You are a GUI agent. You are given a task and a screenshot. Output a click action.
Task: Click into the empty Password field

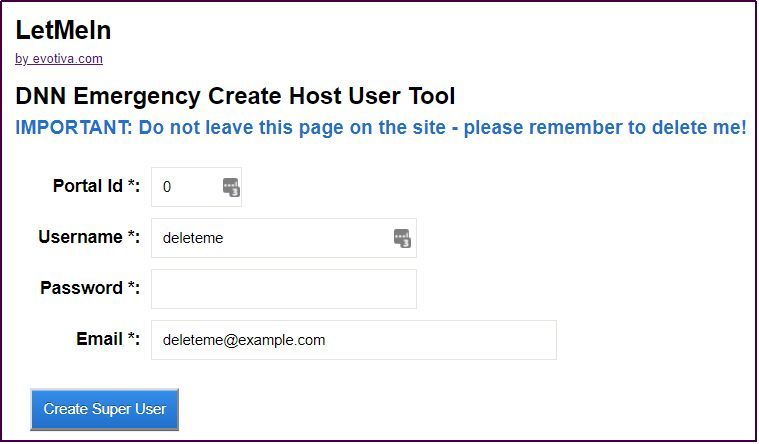pyautogui.click(x=284, y=289)
